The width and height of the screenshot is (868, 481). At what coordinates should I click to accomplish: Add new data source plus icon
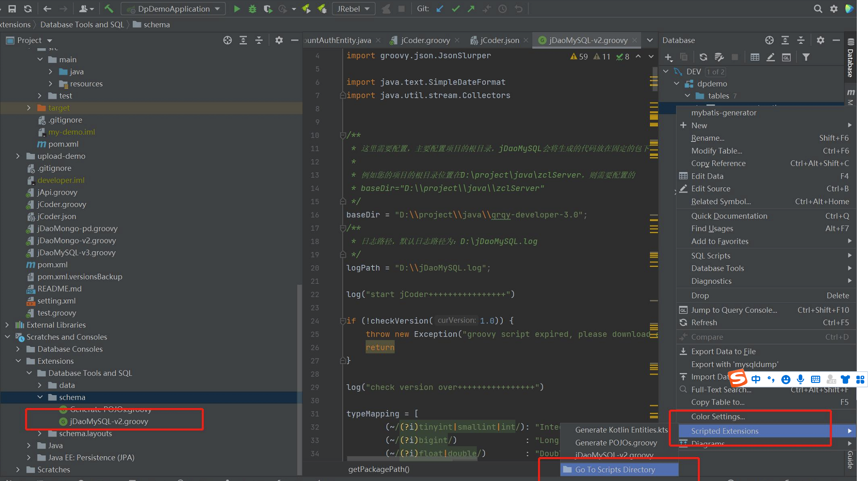point(668,57)
